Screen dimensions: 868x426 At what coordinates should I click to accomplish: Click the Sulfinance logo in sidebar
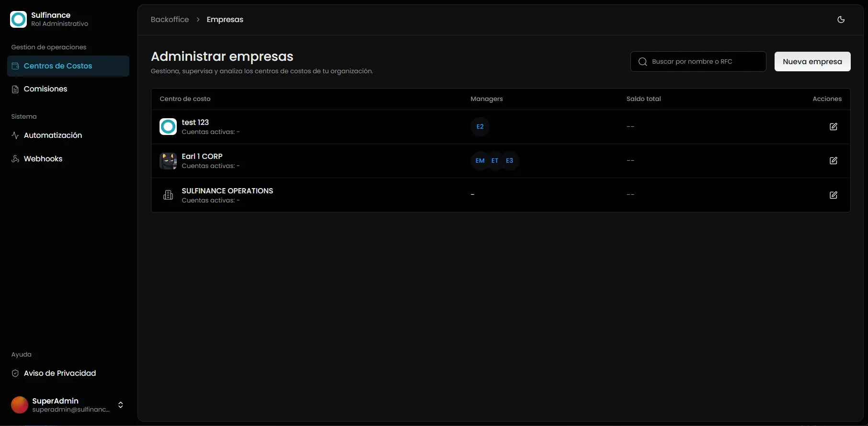click(19, 20)
